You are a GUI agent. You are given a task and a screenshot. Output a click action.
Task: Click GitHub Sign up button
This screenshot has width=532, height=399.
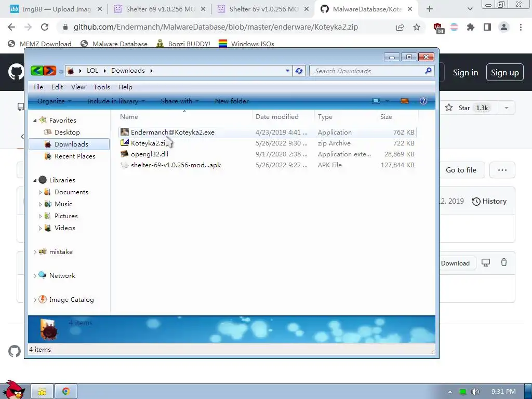pyautogui.click(x=504, y=73)
